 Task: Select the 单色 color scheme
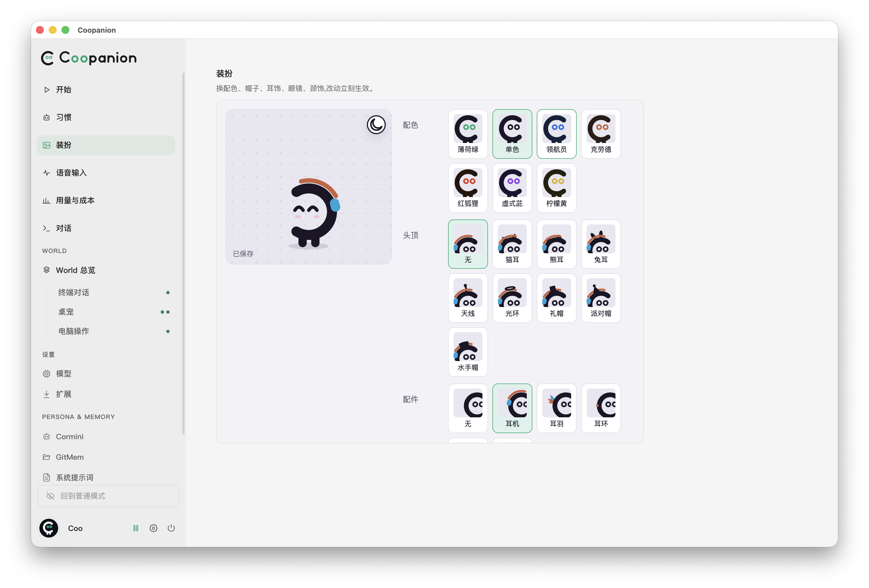click(x=512, y=134)
